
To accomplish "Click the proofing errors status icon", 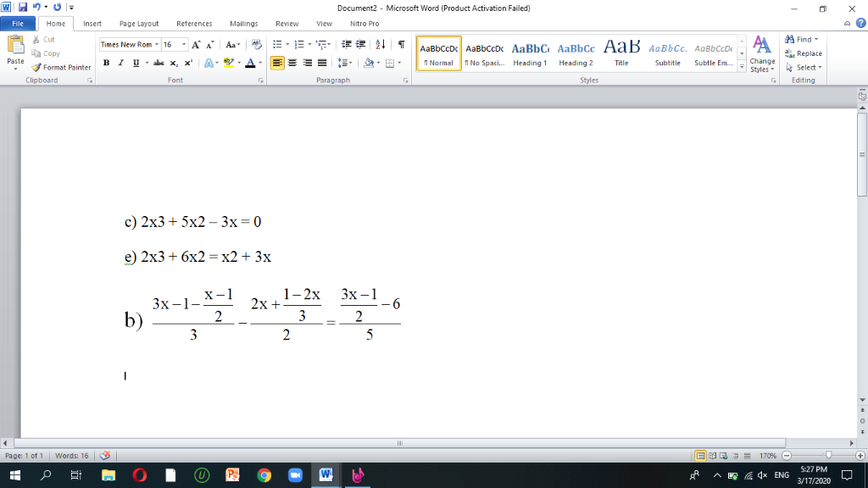I will [x=105, y=455].
